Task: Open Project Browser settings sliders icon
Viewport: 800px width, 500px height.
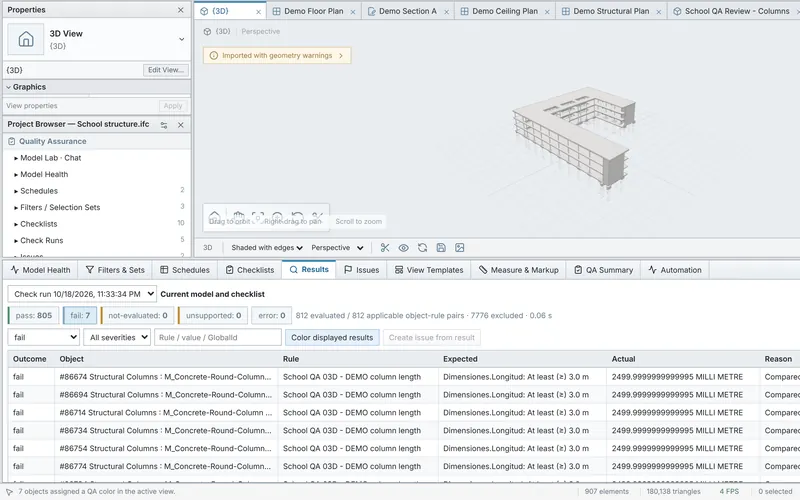Action: 164,125
